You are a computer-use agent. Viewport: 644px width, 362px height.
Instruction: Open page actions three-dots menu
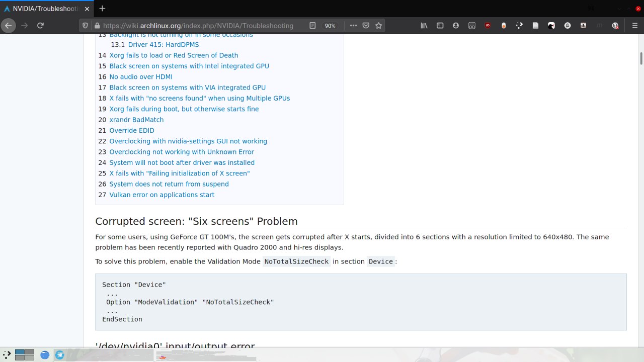click(x=353, y=25)
